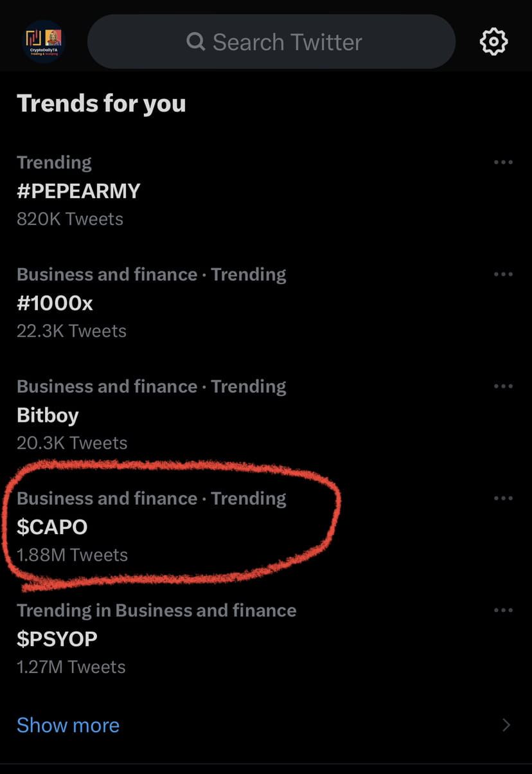Click the Trends for you heading
The width and height of the screenshot is (532, 774).
(101, 103)
